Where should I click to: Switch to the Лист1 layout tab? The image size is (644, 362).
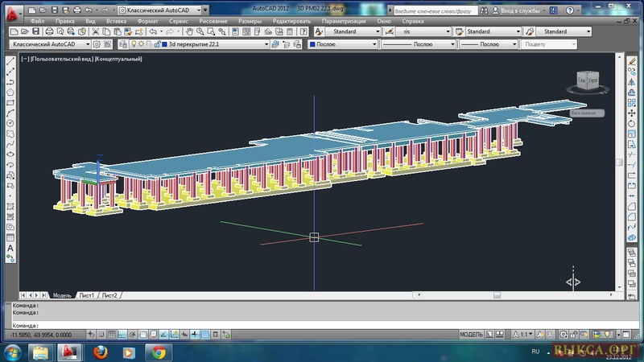tap(86, 295)
